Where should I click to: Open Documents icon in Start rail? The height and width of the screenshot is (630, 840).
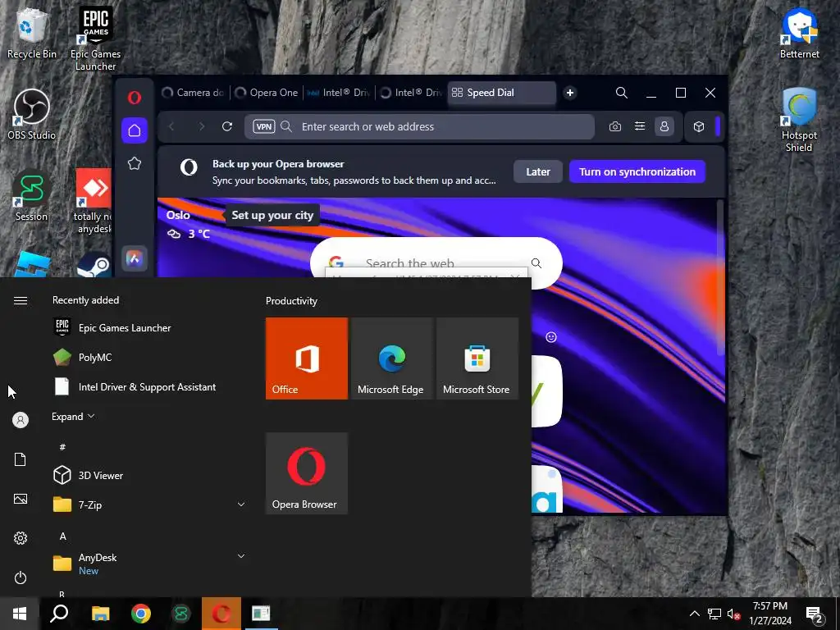pos(21,459)
